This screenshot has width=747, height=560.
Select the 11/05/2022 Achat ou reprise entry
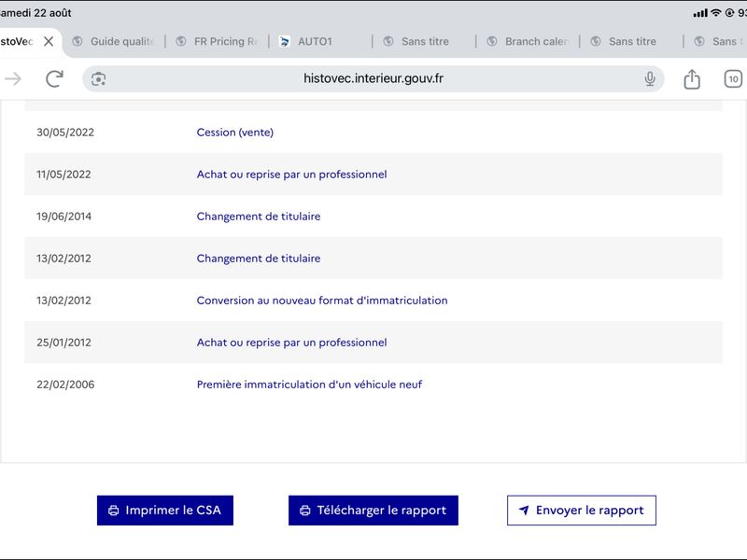291,175
